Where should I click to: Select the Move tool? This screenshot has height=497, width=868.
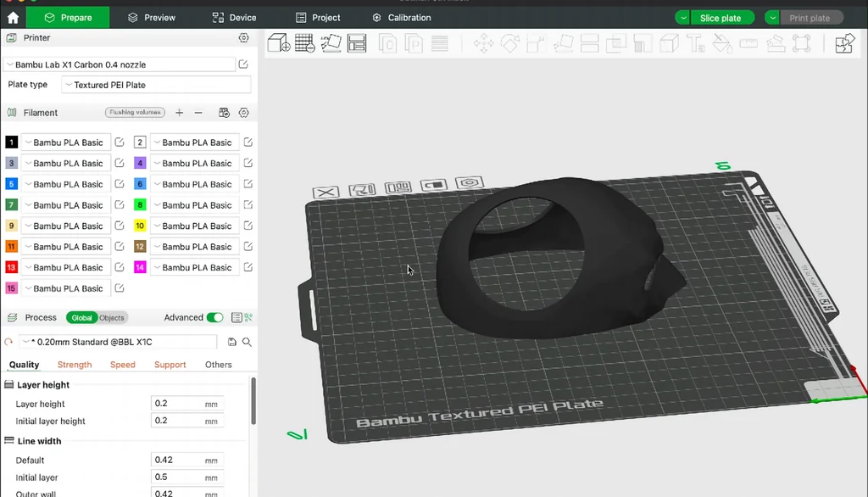click(483, 43)
